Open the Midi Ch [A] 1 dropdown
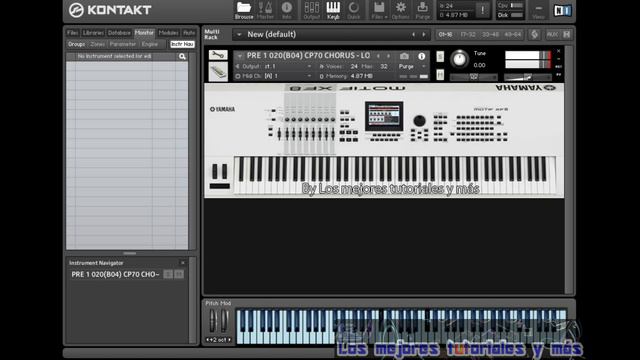This screenshot has height=360, width=640. click(273, 76)
